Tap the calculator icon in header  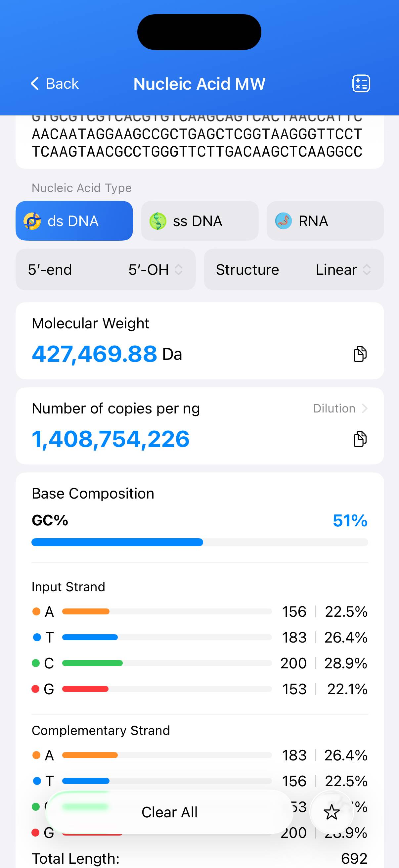pyautogui.click(x=361, y=83)
